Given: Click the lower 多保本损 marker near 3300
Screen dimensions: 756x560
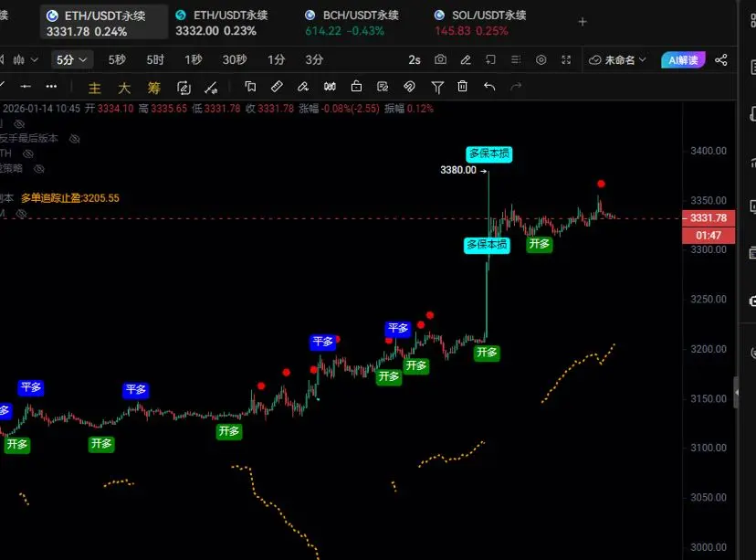Looking at the screenshot, I should 487,245.
